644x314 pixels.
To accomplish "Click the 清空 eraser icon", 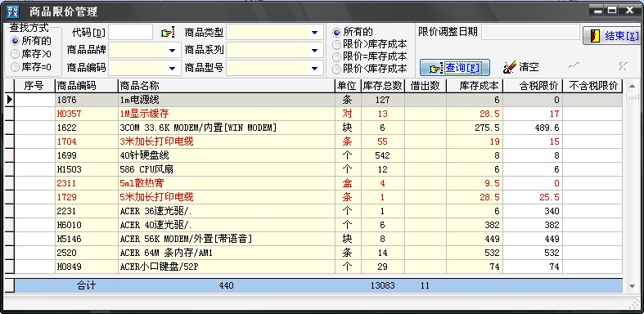I will click(509, 67).
